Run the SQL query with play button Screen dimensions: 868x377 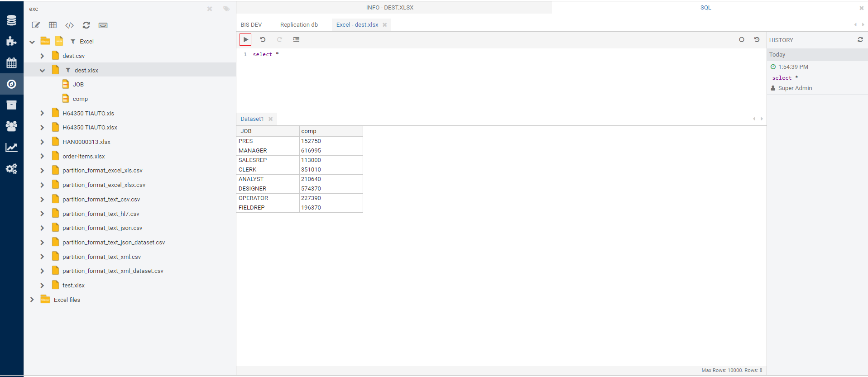(x=245, y=40)
